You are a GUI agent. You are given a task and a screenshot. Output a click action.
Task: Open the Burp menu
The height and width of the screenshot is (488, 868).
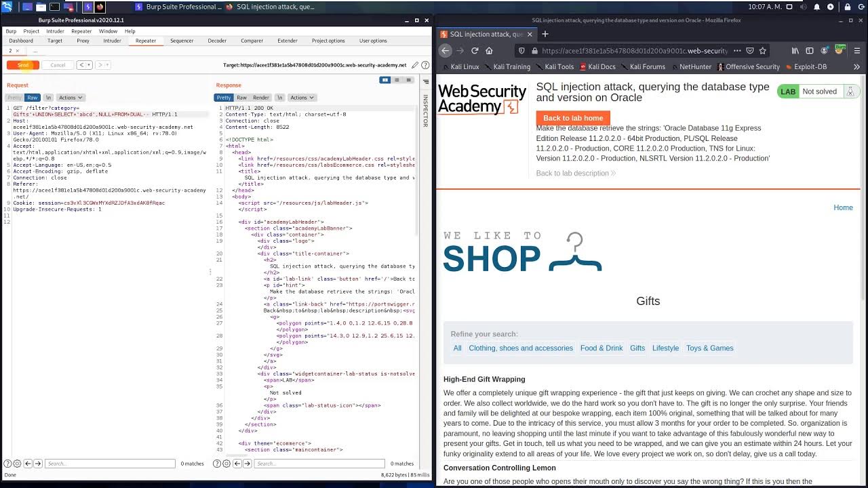[11, 31]
